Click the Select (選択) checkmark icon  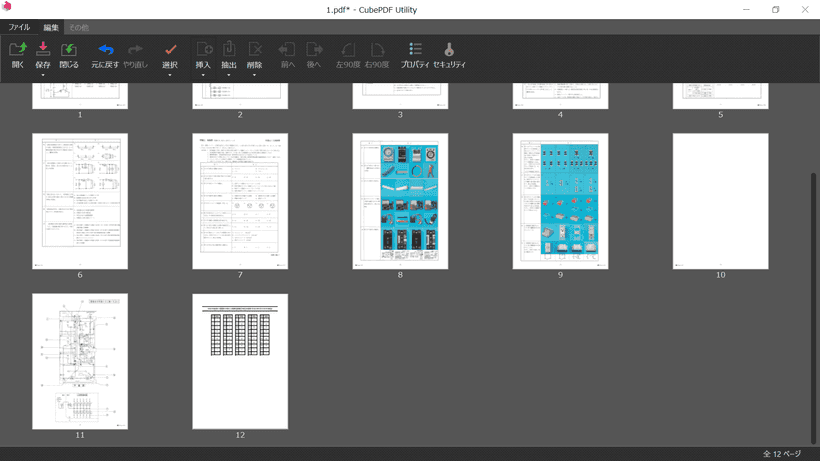click(170, 50)
